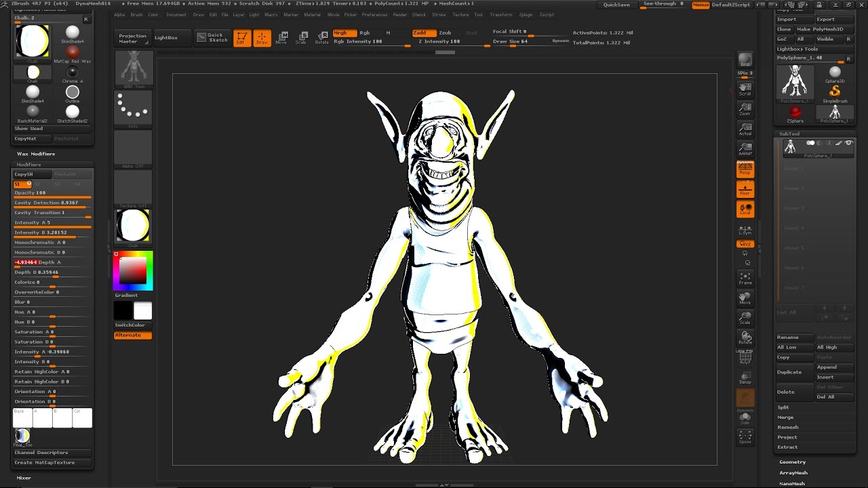Click the Show Used button
The height and width of the screenshot is (488, 868).
click(52, 129)
